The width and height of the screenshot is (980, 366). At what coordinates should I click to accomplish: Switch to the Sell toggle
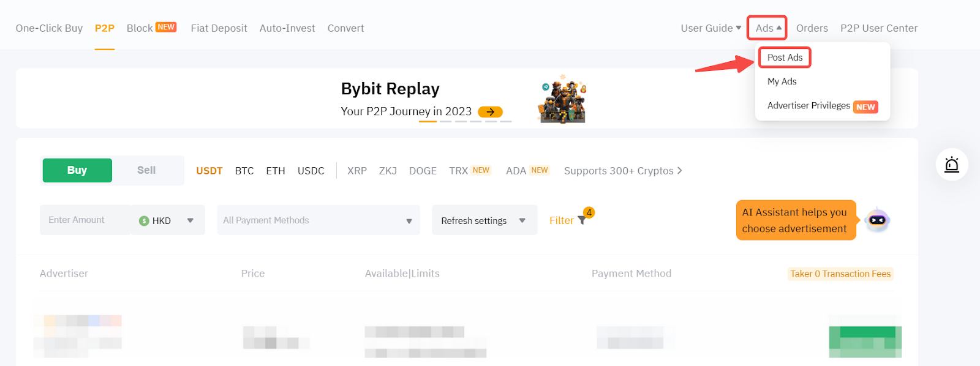[146, 170]
